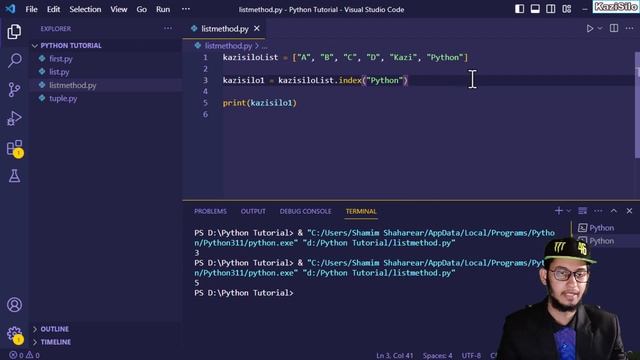640x360 pixels.
Task: Open the Extensions view
Action: point(14,148)
